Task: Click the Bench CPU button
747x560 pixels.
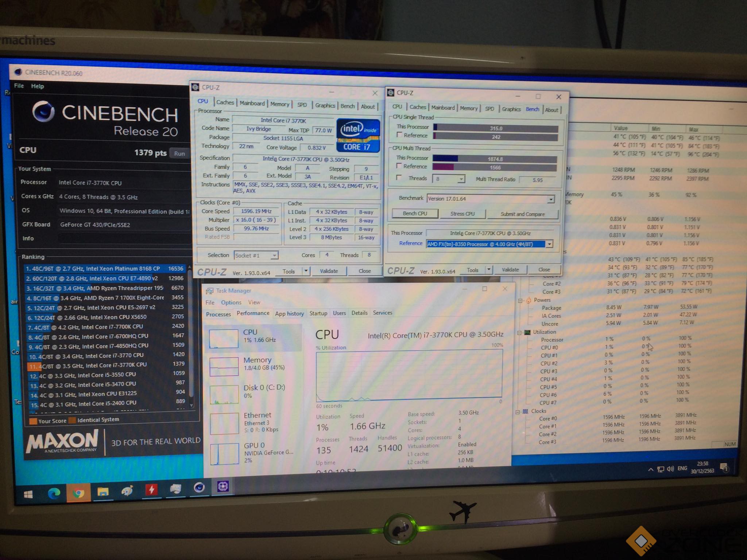Action: [415, 214]
